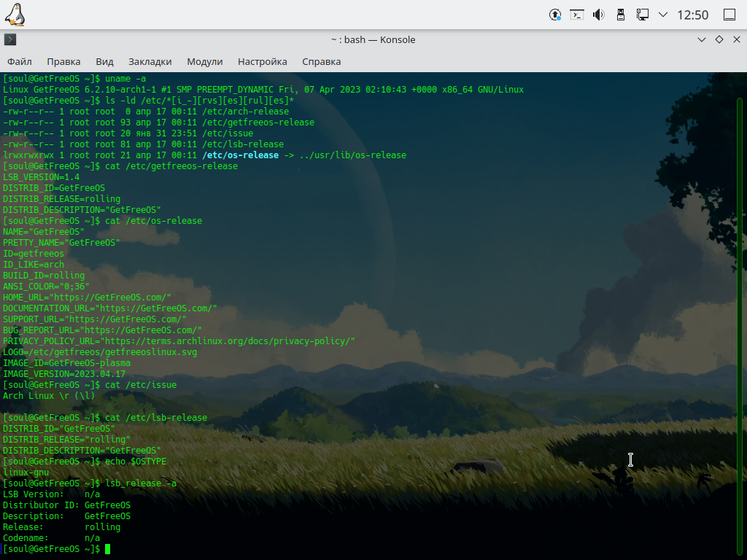Click the "Arch Linux \r (\l)" output line
This screenshot has height=560, width=747.
point(49,396)
